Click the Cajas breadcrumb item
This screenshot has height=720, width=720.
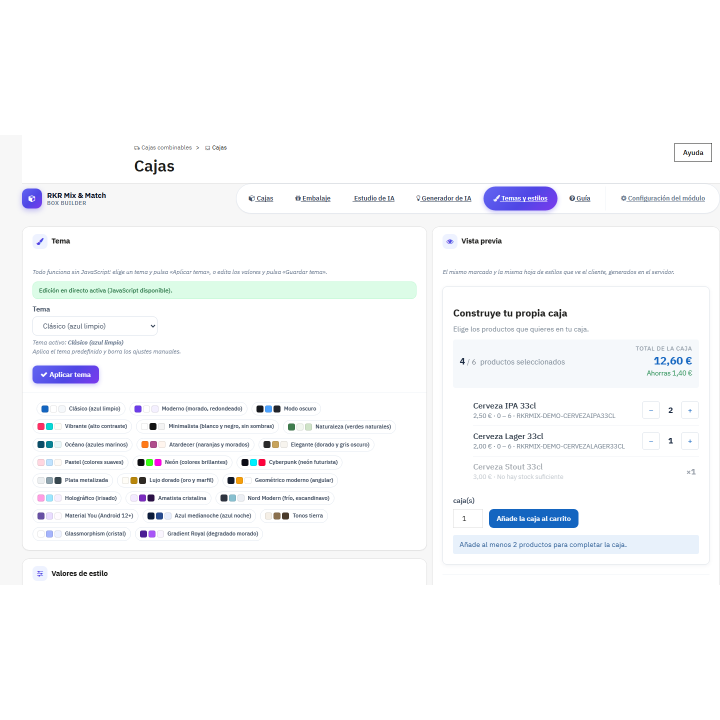click(x=216, y=148)
